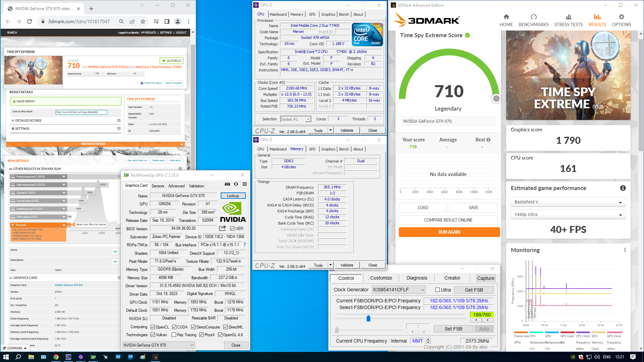Toggle the Ray Tracing checkbox
Image resolution: width=644 pixels, height=362 pixels.
[174, 335]
